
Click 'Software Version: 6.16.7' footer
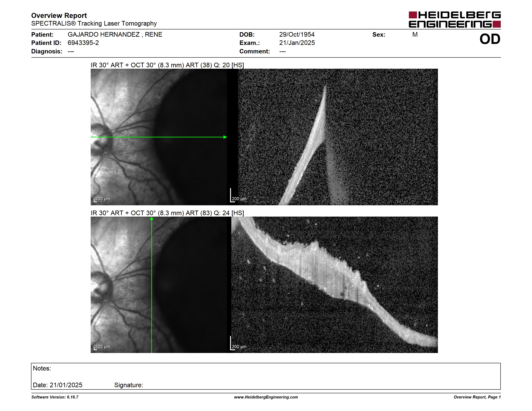[55, 397]
